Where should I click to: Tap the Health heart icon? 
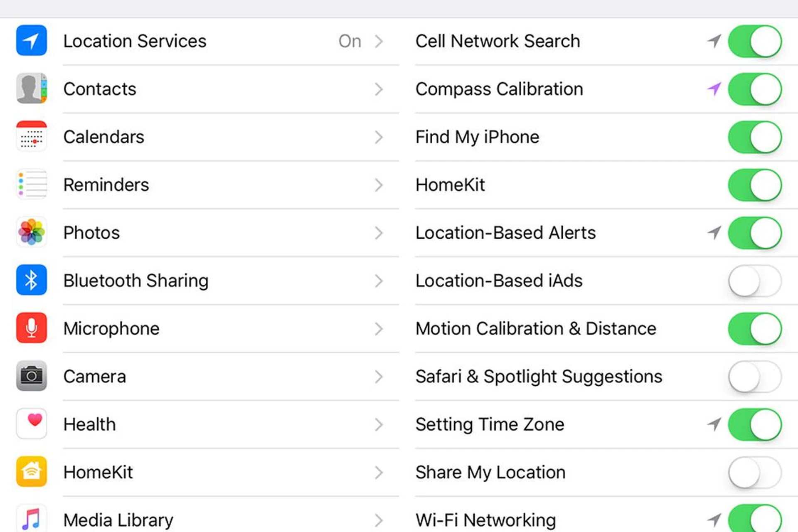(x=31, y=424)
